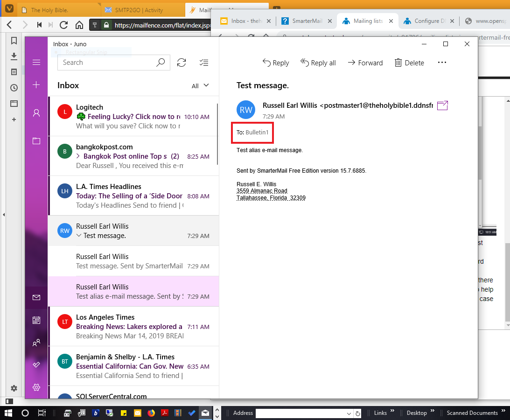Click the New mail plus icon
The width and height of the screenshot is (510, 420).
tap(36, 85)
